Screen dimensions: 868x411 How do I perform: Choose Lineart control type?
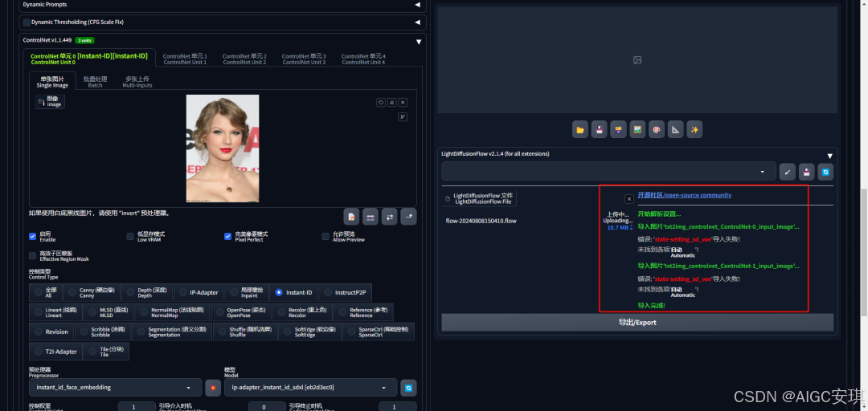tap(55, 312)
